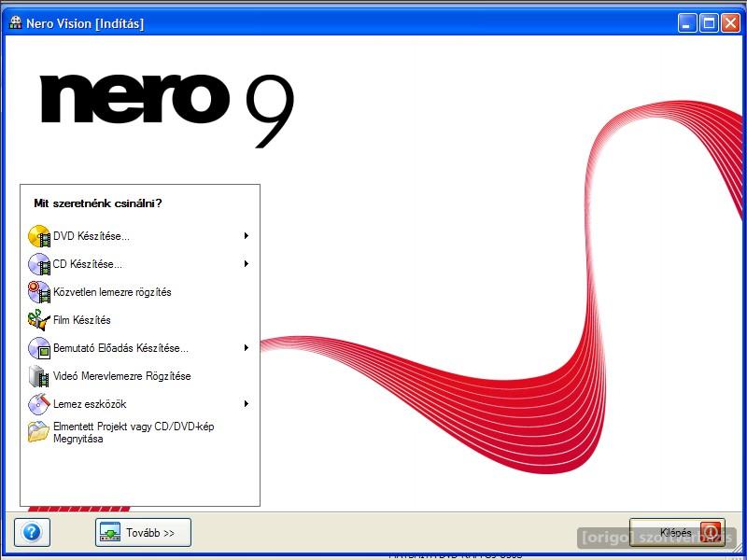Open help with the question mark button
Screen dimensions: 747x560
coord(32,532)
